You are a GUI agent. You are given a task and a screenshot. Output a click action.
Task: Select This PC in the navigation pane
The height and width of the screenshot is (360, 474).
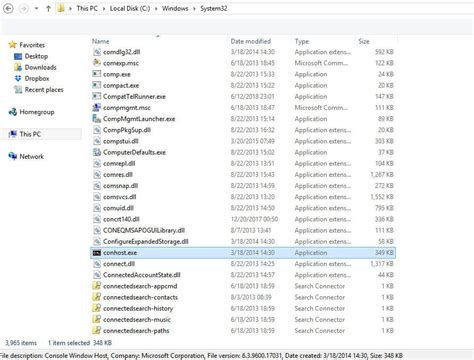pos(30,134)
